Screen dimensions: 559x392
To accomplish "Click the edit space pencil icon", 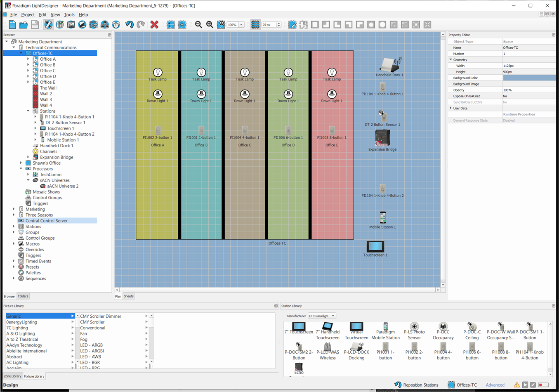I will tap(292, 25).
